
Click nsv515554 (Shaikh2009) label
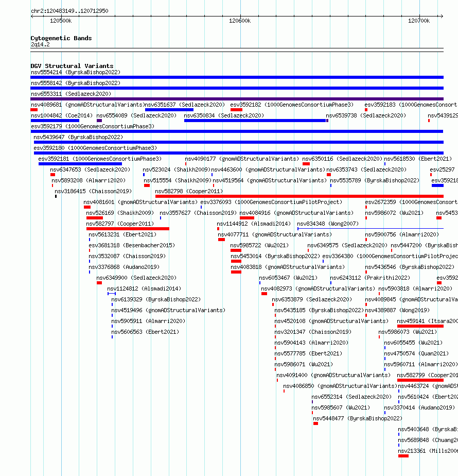tap(178, 181)
